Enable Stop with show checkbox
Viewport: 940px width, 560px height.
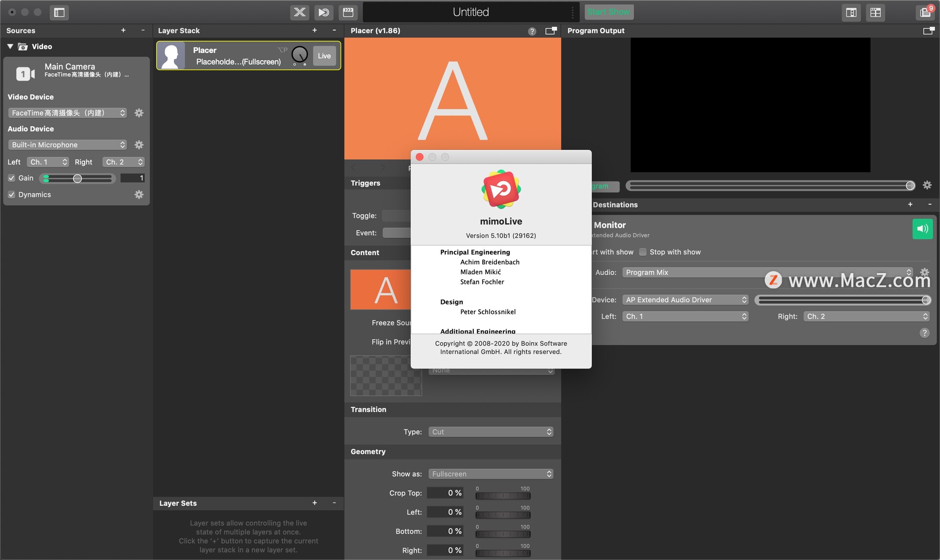click(x=643, y=252)
